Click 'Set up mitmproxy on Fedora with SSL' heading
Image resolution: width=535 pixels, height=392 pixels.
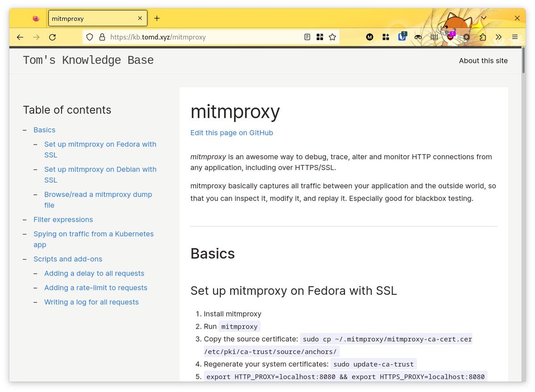[293, 291]
